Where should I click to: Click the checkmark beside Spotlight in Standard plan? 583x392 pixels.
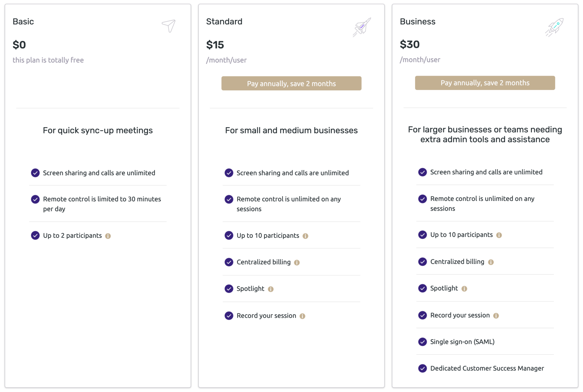click(229, 289)
